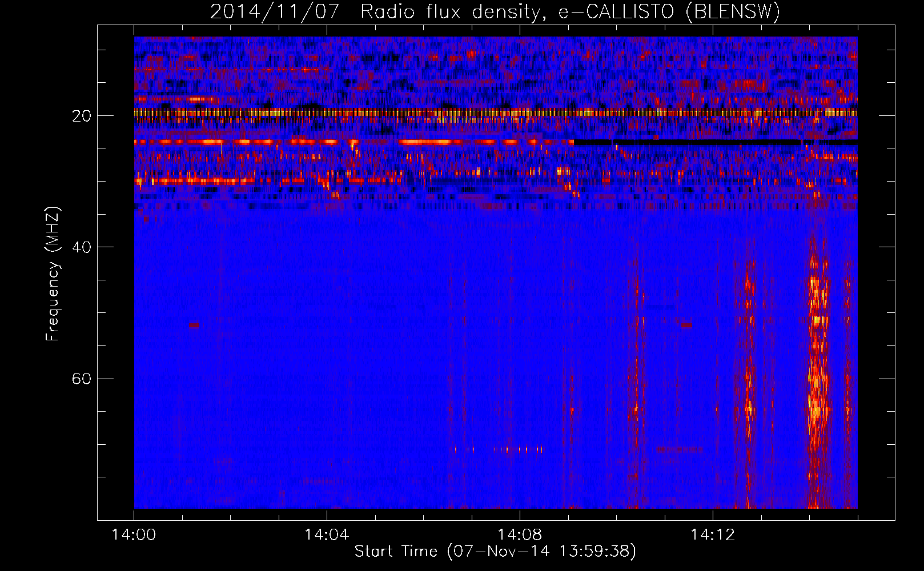Click the "20" frequency tick label
The image size is (924, 571).
[82, 116]
